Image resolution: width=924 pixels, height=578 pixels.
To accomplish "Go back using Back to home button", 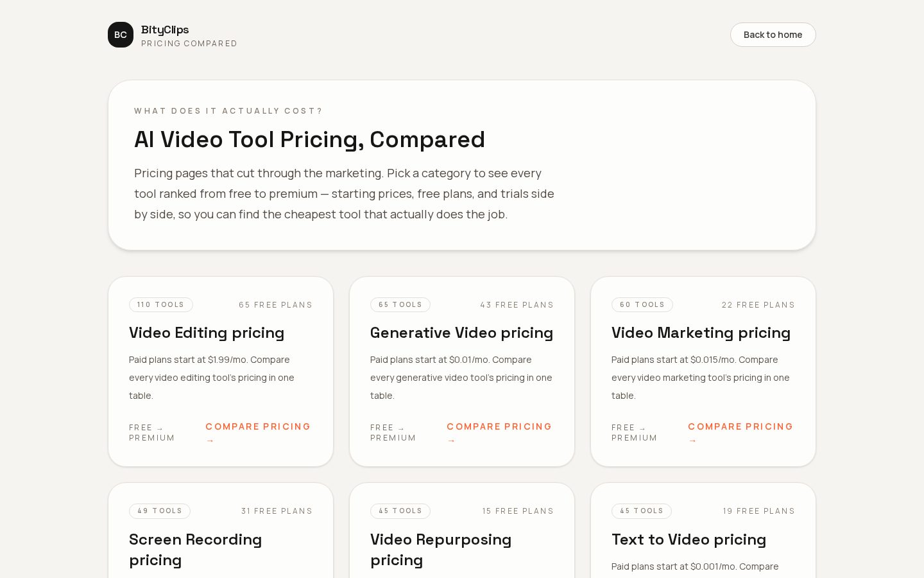I will click(x=773, y=35).
